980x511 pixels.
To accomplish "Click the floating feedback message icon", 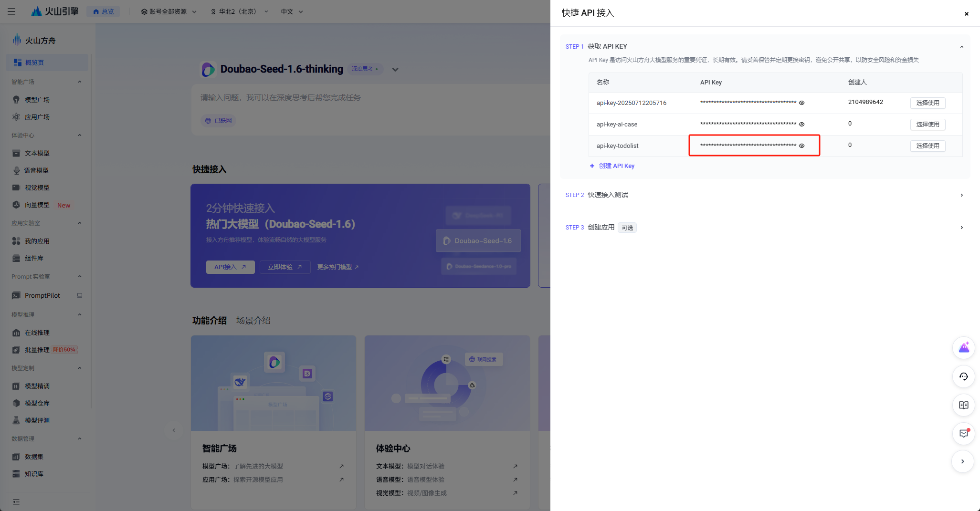I will pyautogui.click(x=964, y=433).
